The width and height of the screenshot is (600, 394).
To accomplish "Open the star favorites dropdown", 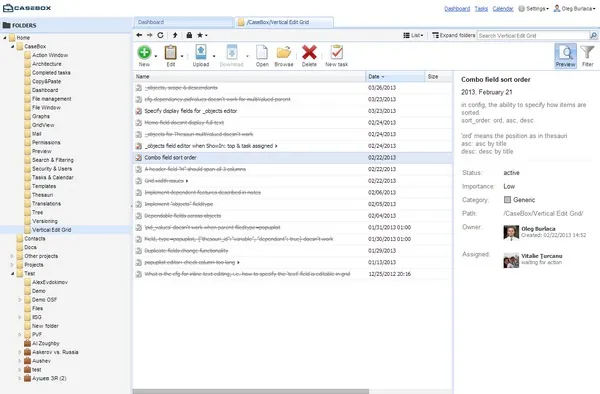I will click(202, 35).
